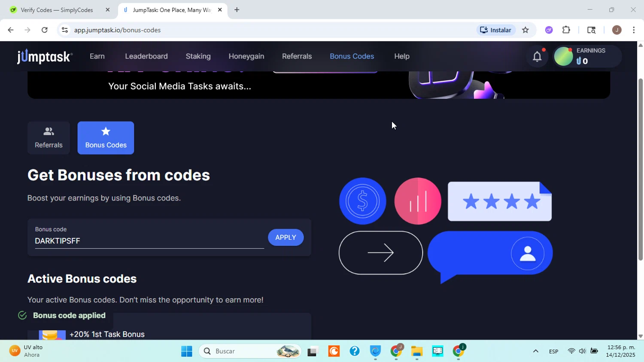Open the teal monitor app in taskbar

click(x=437, y=351)
